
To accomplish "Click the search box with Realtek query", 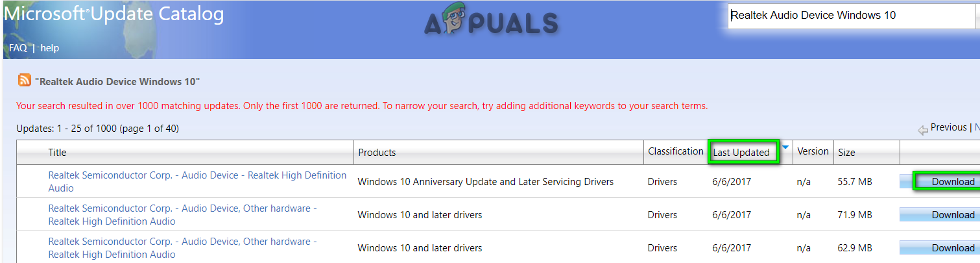I will point(851,16).
